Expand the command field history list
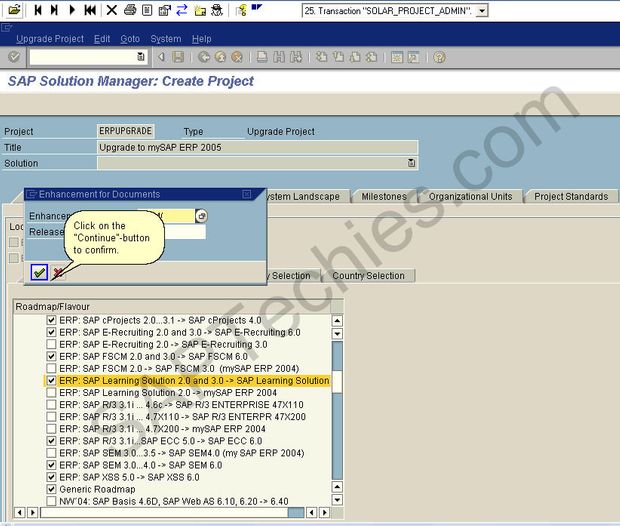 tap(141, 57)
